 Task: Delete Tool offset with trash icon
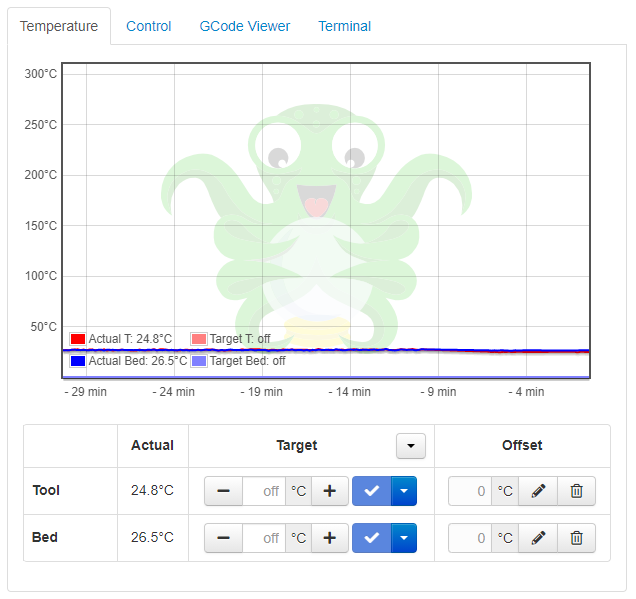pyautogui.click(x=576, y=491)
